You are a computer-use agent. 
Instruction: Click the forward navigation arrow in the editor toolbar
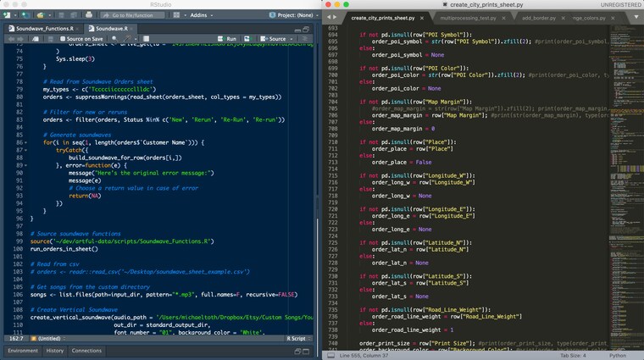click(x=20, y=39)
